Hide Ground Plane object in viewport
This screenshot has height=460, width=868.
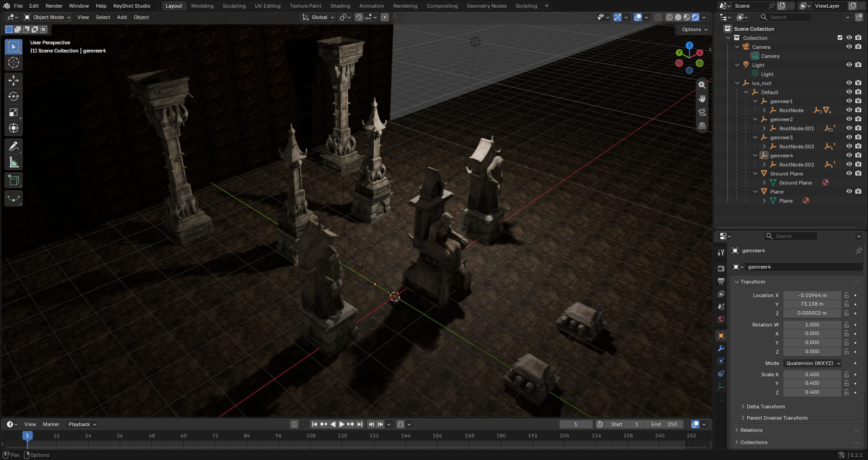(x=849, y=173)
